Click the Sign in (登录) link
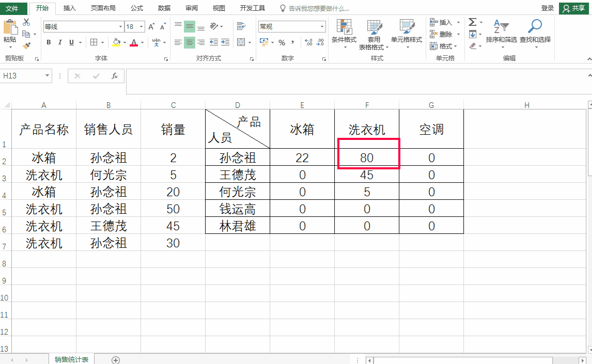The image size is (592, 364). 547,8
